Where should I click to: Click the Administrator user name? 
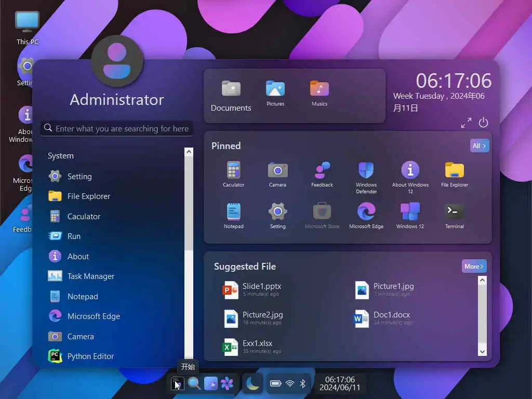point(117,100)
